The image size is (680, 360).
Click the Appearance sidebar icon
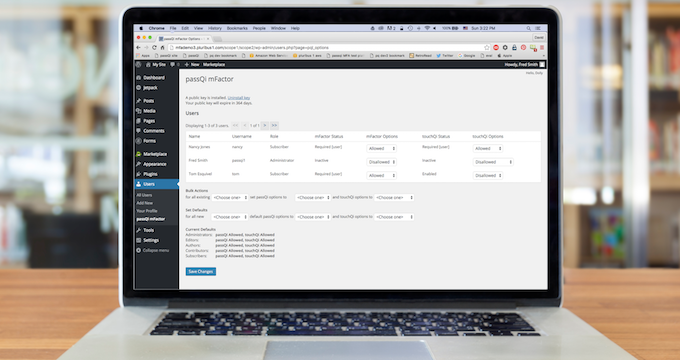[x=139, y=164]
